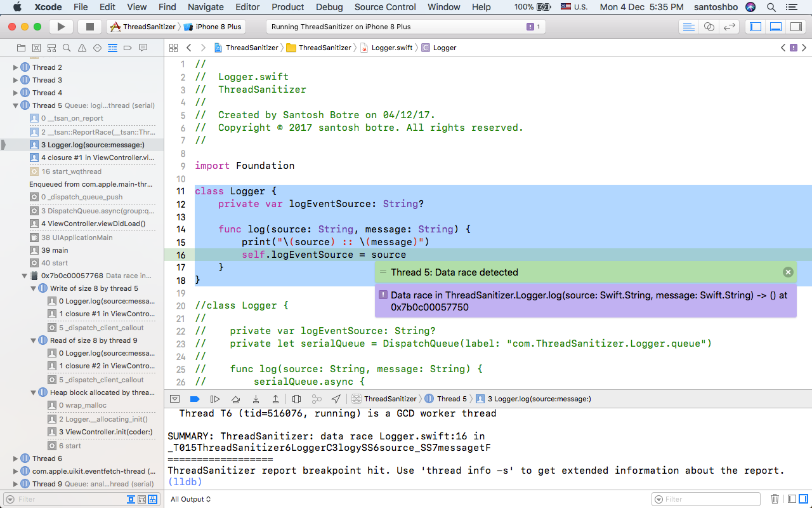
Task: Open the Test navigator
Action: coord(97,48)
